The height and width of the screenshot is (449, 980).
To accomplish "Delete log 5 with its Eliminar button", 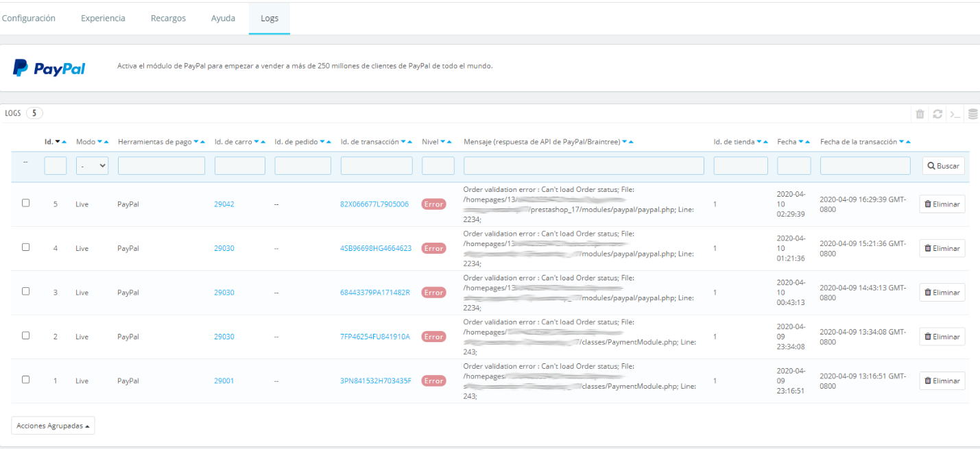I will pos(942,204).
